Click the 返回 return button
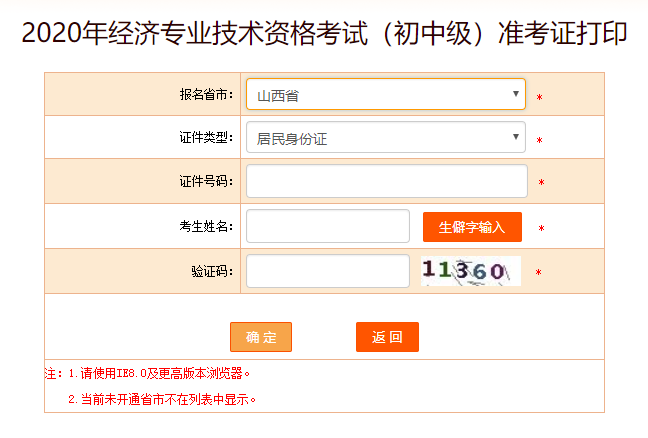 coord(387,337)
